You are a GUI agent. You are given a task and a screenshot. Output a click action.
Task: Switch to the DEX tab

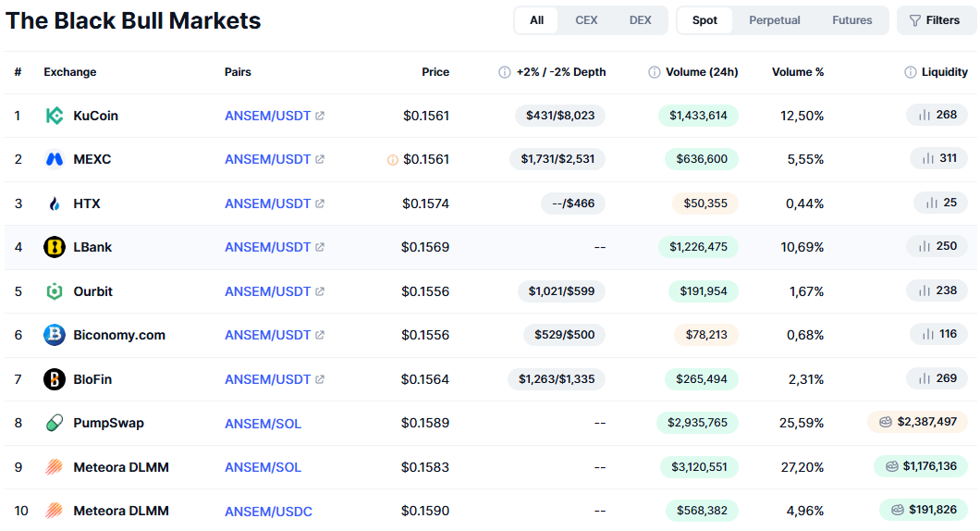[640, 20]
